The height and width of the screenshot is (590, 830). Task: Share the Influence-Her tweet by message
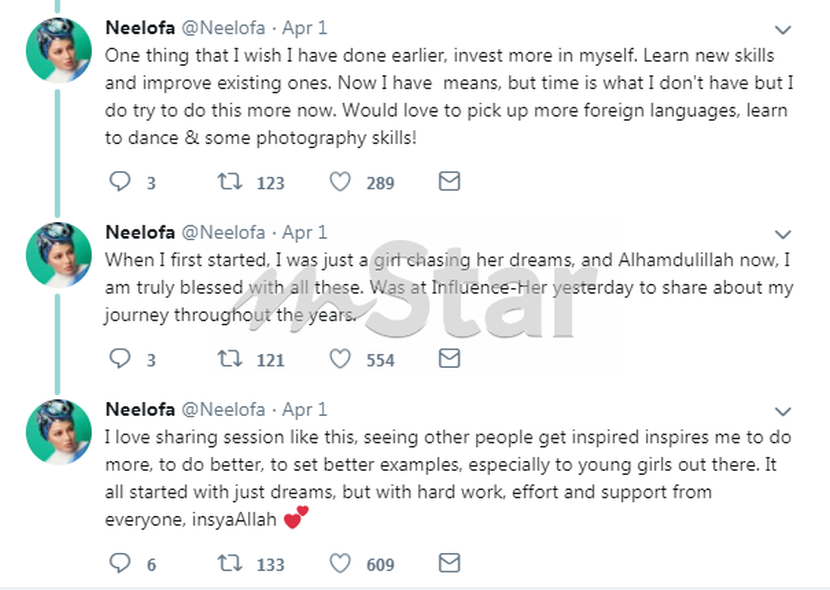click(450, 359)
